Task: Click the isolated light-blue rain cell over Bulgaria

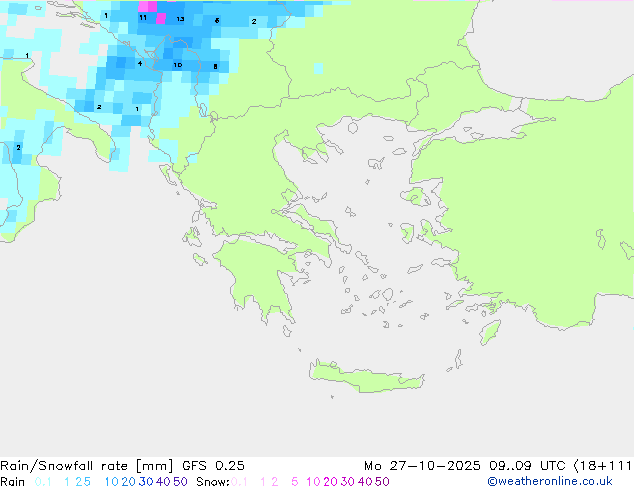Action: tap(318, 68)
